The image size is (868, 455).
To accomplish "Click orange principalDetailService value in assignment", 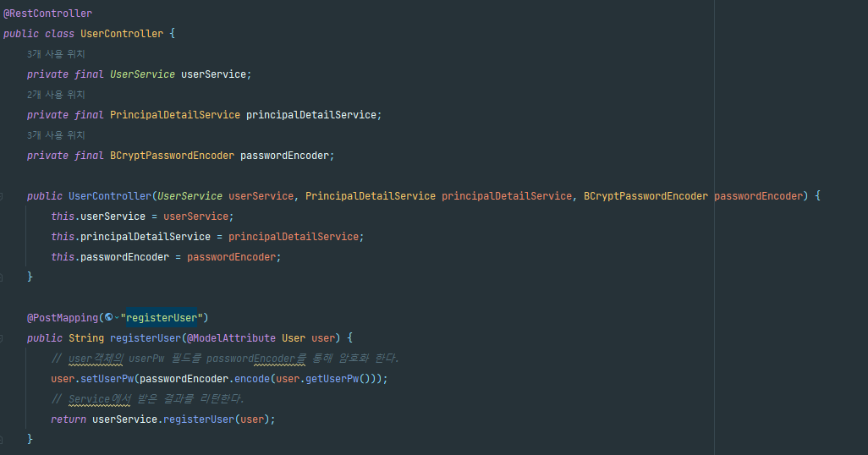I will 294,236.
